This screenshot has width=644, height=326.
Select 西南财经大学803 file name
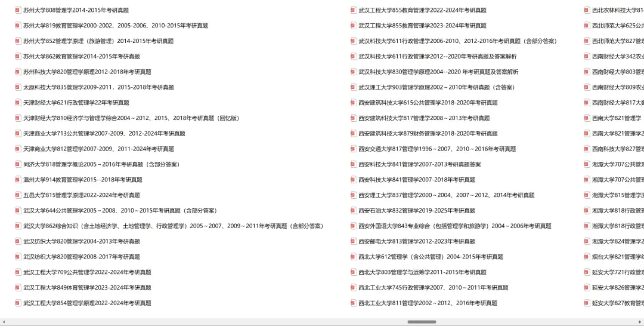click(x=618, y=72)
